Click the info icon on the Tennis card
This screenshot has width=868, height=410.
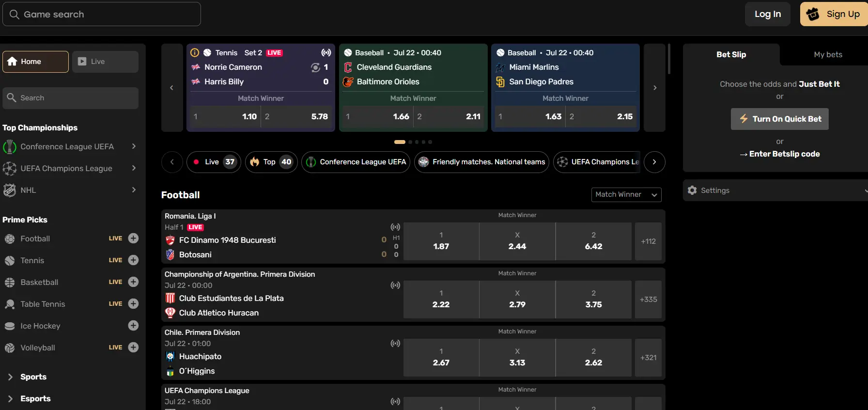click(195, 53)
